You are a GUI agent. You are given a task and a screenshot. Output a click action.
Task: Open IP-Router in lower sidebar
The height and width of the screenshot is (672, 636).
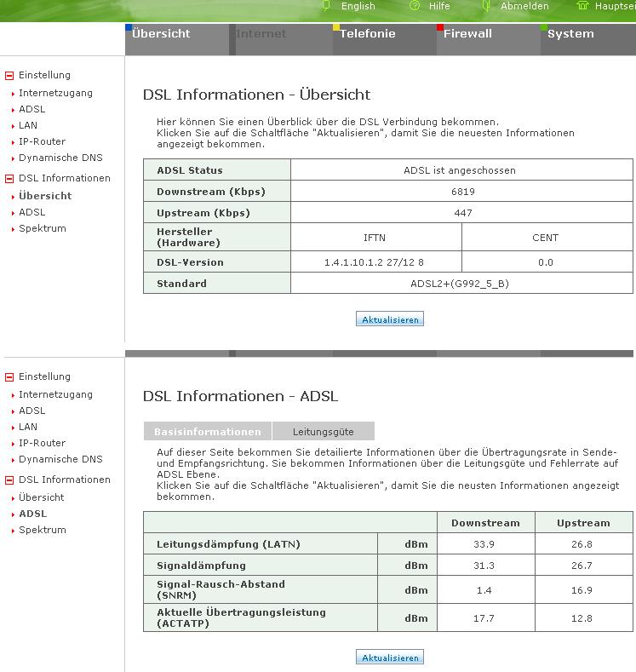pyautogui.click(x=42, y=443)
